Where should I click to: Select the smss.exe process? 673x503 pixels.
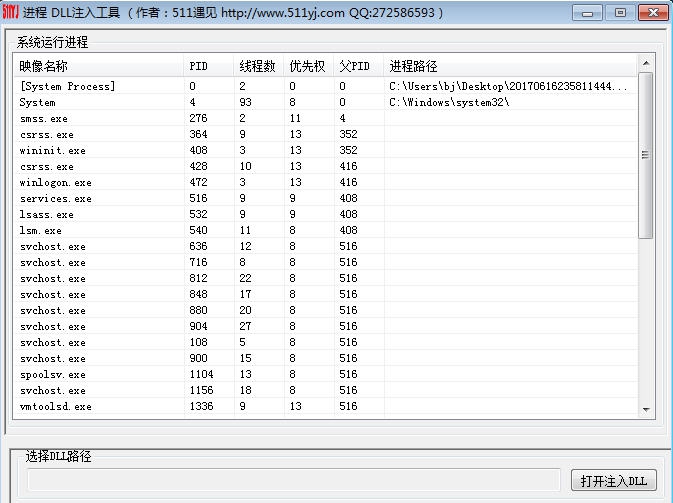pyautogui.click(x=325, y=118)
